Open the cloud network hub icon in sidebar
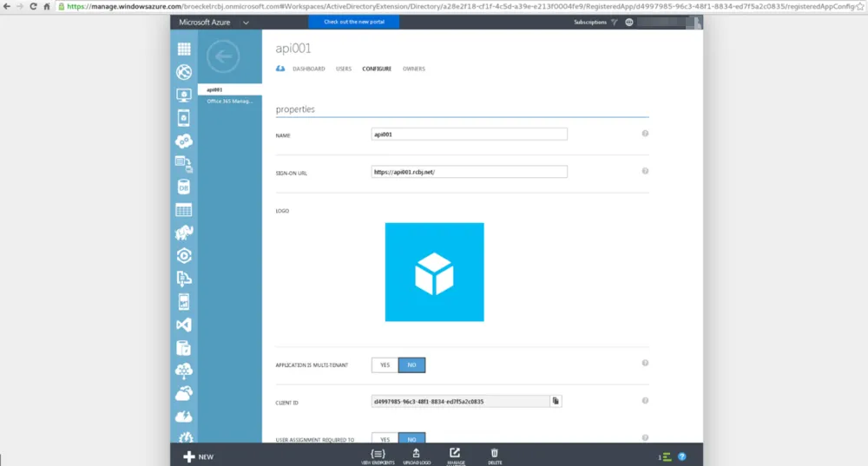The height and width of the screenshot is (466, 868). point(184,371)
